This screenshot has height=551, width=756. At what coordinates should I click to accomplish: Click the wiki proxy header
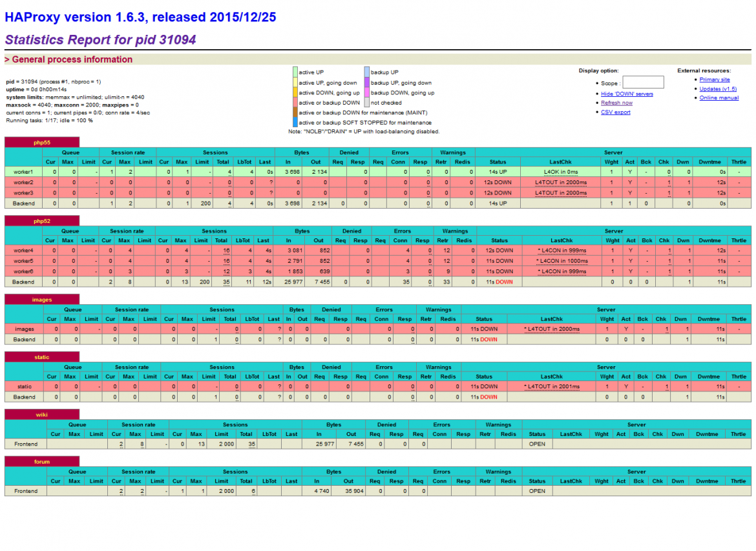[42, 415]
